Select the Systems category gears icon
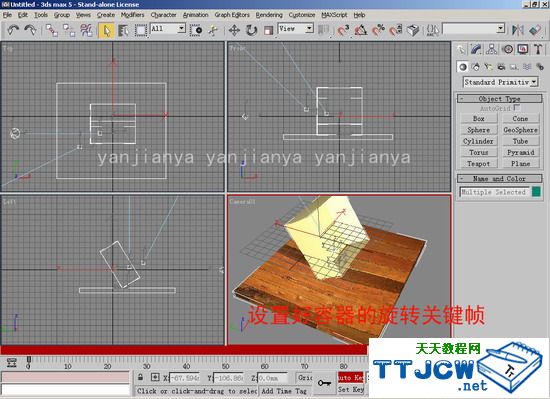550x399 pixels. coord(540,67)
